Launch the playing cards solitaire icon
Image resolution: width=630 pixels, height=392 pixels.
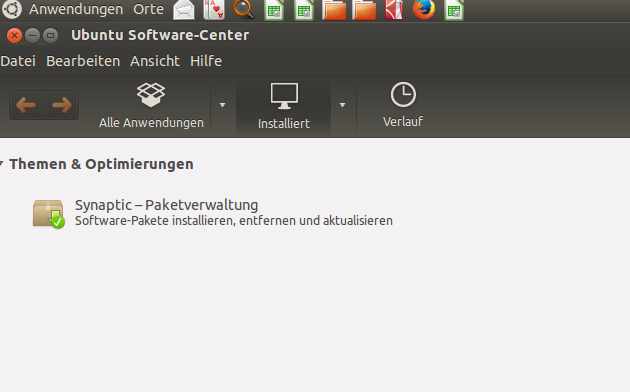tap(214, 10)
